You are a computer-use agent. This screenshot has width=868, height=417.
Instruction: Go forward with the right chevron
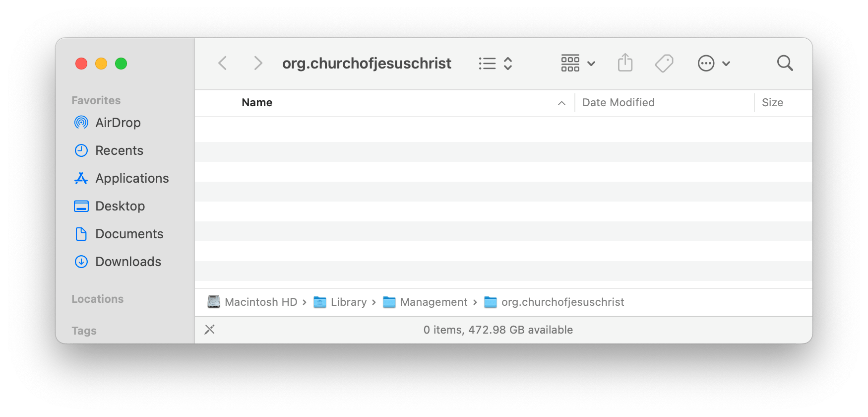(x=258, y=63)
